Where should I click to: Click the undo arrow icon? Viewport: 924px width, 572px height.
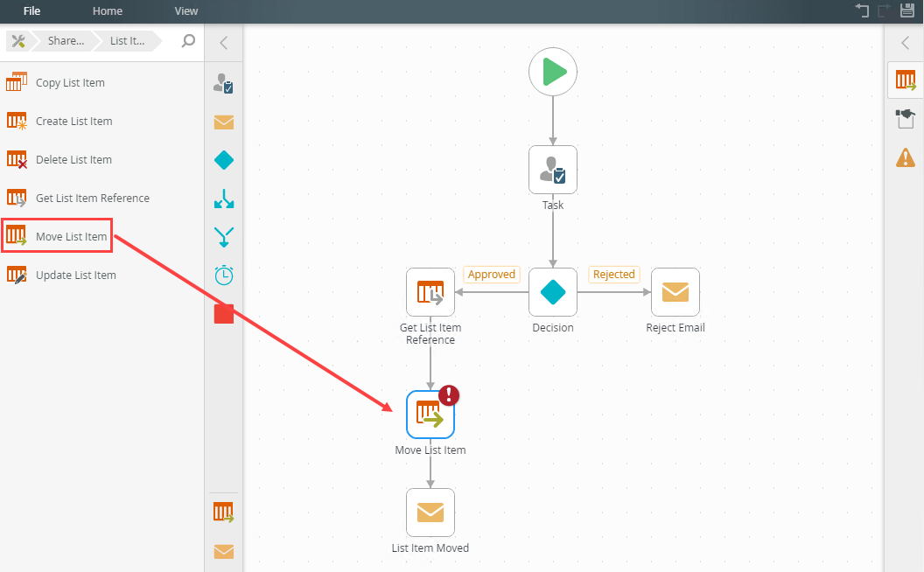[x=862, y=10]
